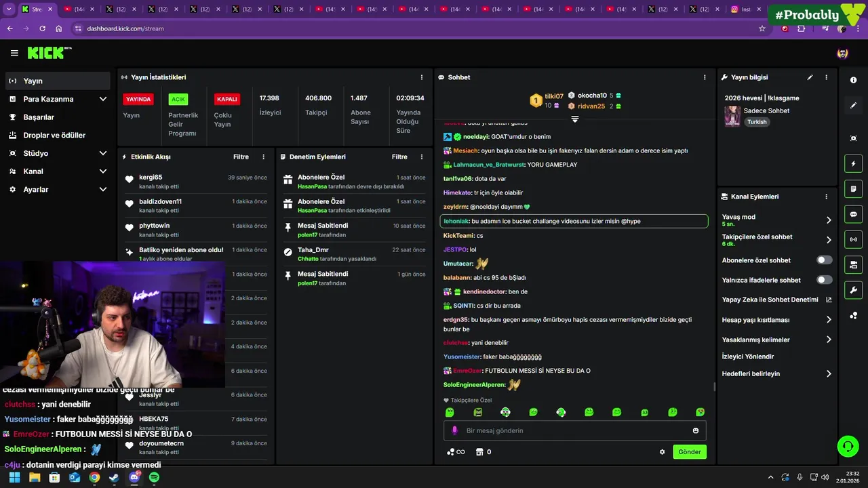868x488 pixels.
Task: Open the green headset support button
Action: (x=848, y=446)
